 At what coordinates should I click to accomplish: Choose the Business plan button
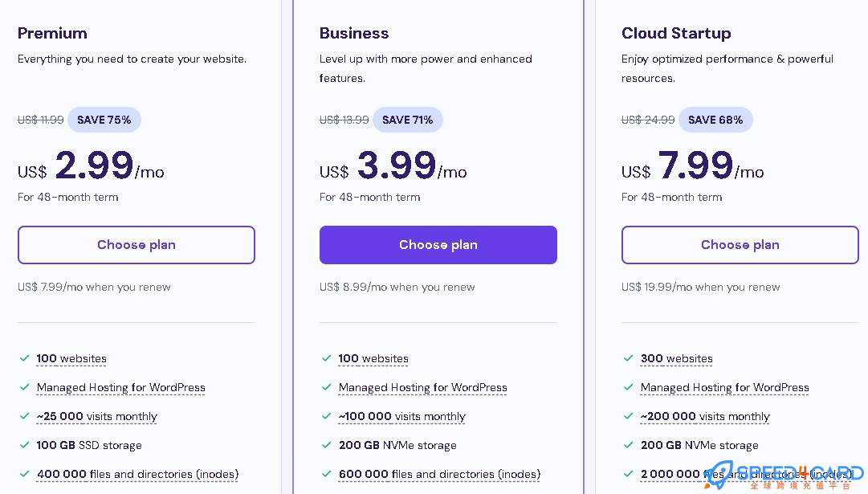438,245
